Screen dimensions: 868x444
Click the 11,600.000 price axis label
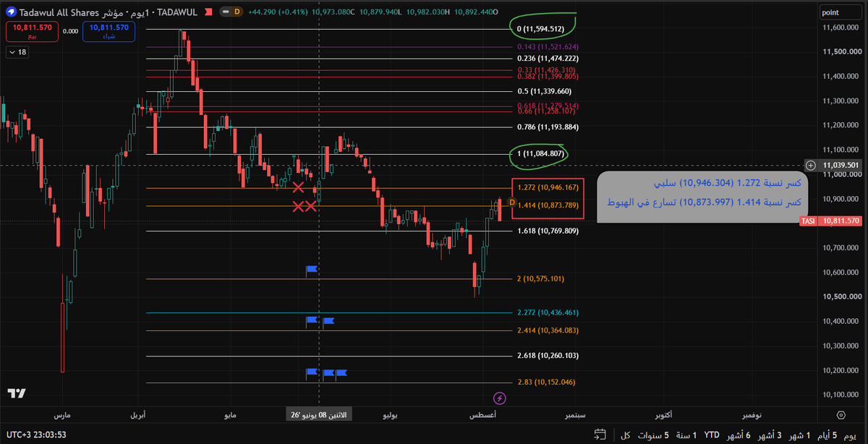[x=840, y=27]
